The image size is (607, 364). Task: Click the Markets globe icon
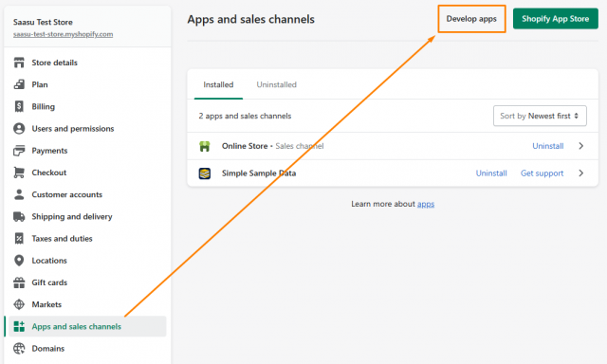pos(19,304)
